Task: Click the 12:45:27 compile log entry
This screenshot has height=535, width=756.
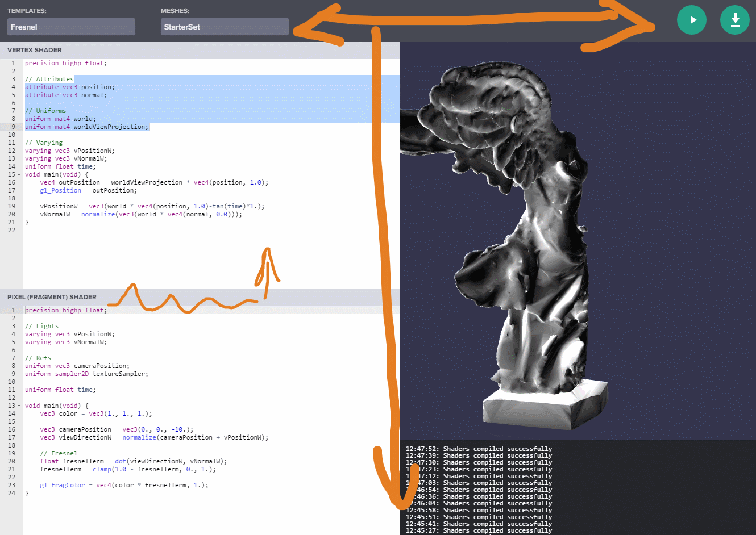Action: point(479,530)
